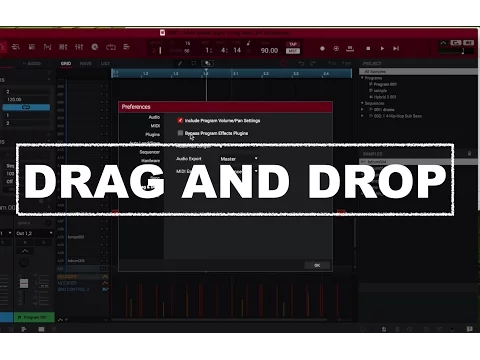
Task: Toggle the metronome note icon
Action: point(248,43)
